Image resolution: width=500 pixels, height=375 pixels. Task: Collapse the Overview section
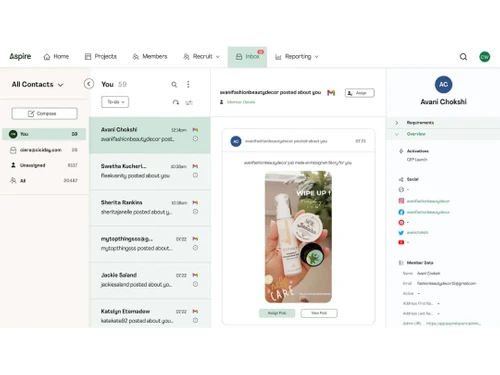(x=443, y=134)
